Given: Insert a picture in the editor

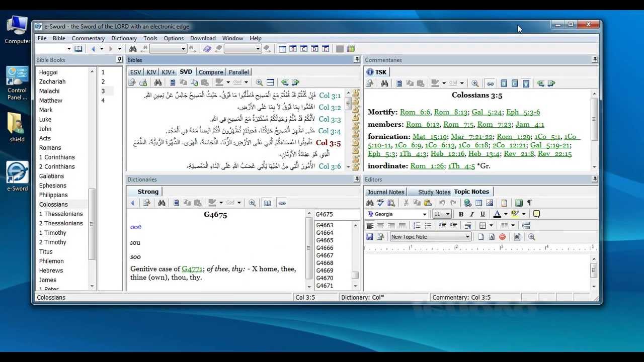Looking at the screenshot, I should click(x=490, y=203).
